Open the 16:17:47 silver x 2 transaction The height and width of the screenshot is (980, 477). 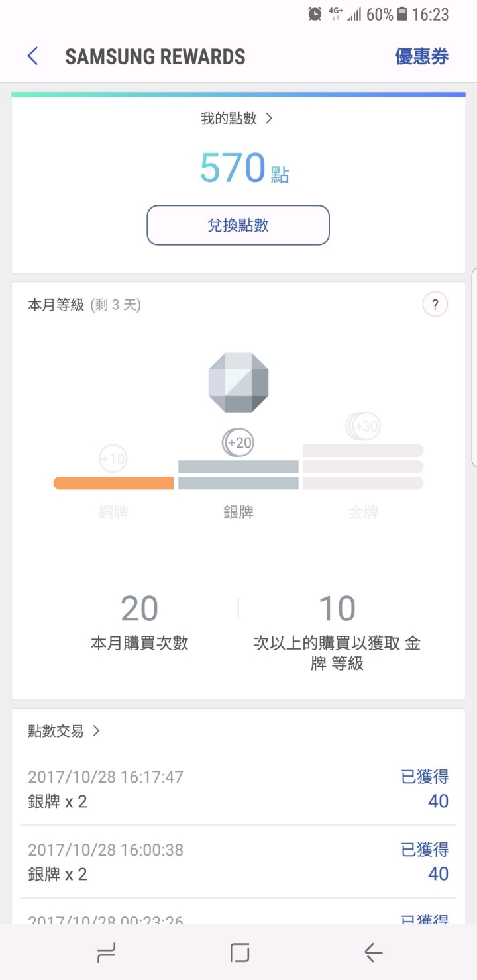pos(238,789)
